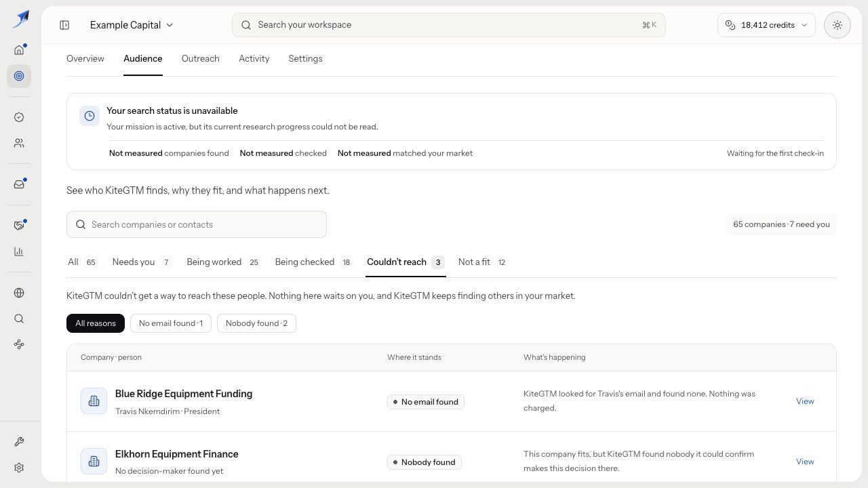This screenshot has width=868, height=488.
Task: Focus the Search your workspace field
Action: coord(449,25)
